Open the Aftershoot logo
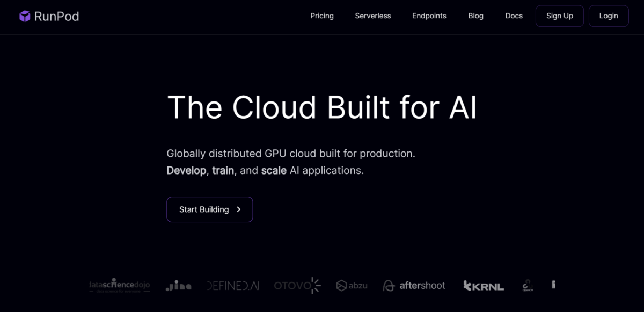Image resolution: width=644 pixels, height=312 pixels. tap(414, 286)
